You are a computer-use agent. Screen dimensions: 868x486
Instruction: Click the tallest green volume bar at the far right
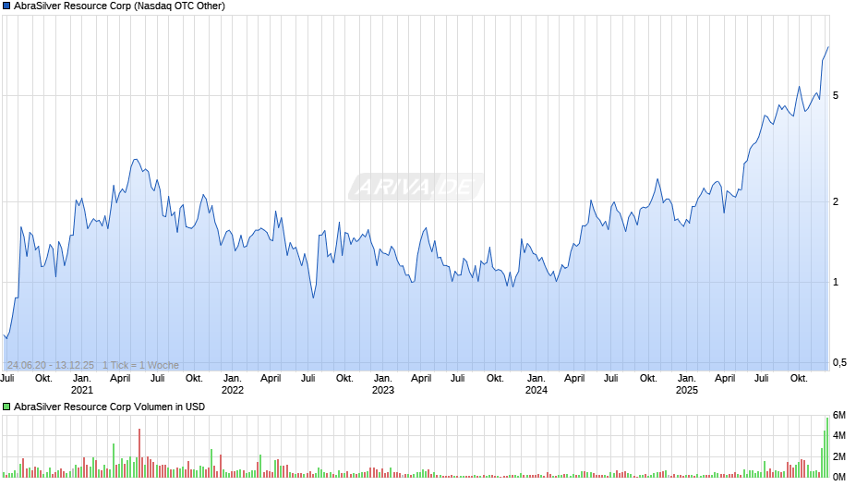coord(827,448)
